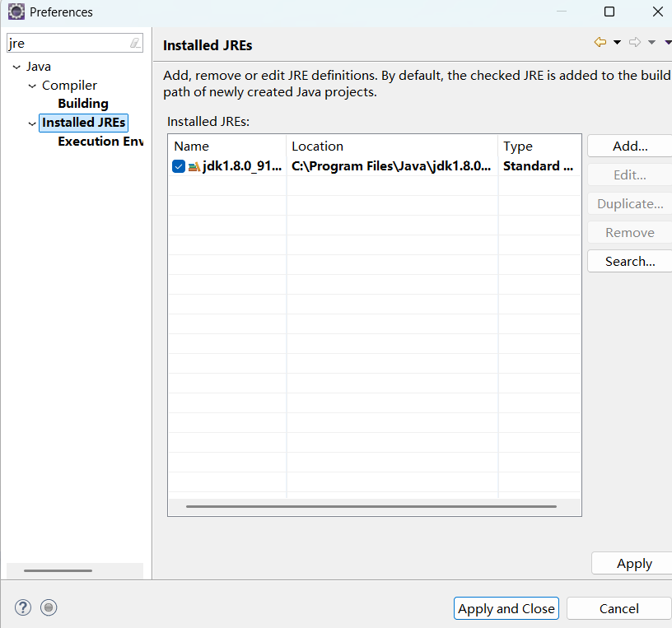Clear the jre filter field icon

(133, 42)
